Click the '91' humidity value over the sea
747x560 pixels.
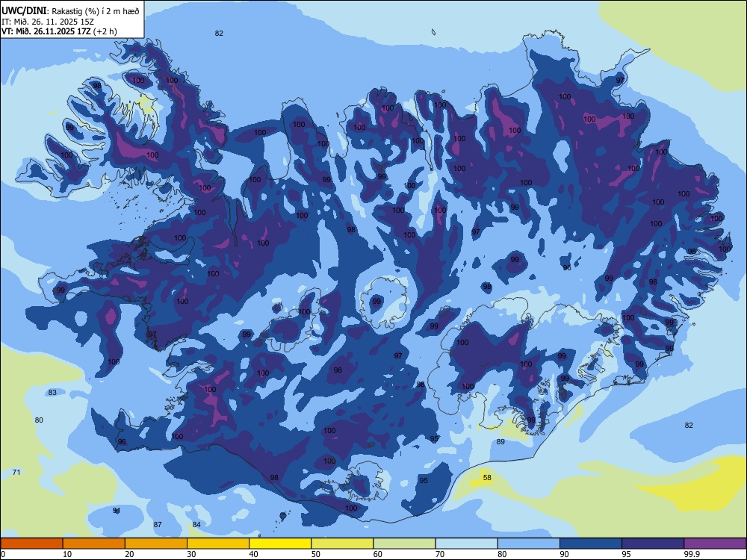117,511
